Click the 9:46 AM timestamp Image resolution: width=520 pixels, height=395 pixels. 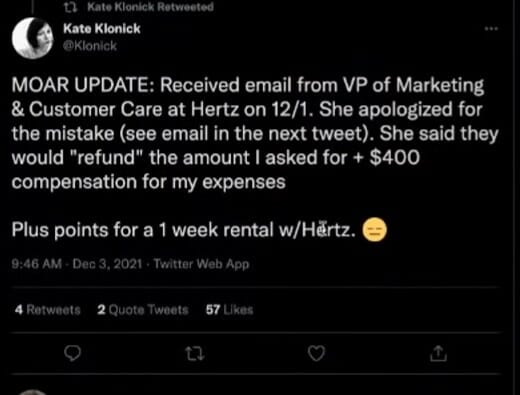pos(37,264)
